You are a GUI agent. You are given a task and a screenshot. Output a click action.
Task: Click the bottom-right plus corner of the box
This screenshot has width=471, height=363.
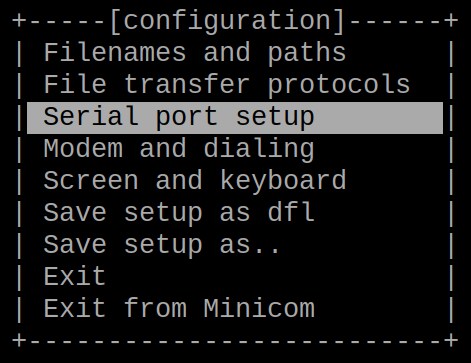pyautogui.click(x=451, y=341)
